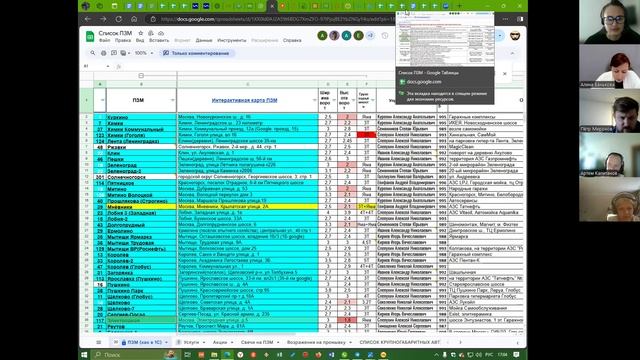The width and height of the screenshot is (640, 360).
Task: Switch to the Услуги sheet tab
Action: coord(191,342)
